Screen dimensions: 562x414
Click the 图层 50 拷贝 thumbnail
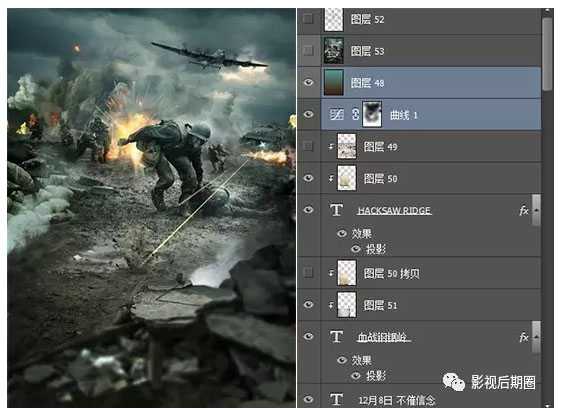(347, 273)
